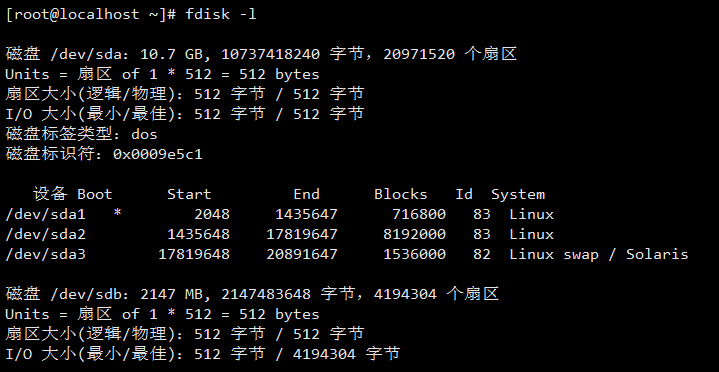Click the 'dos' disk label type
The width and height of the screenshot is (719, 372).
pyautogui.click(x=144, y=134)
